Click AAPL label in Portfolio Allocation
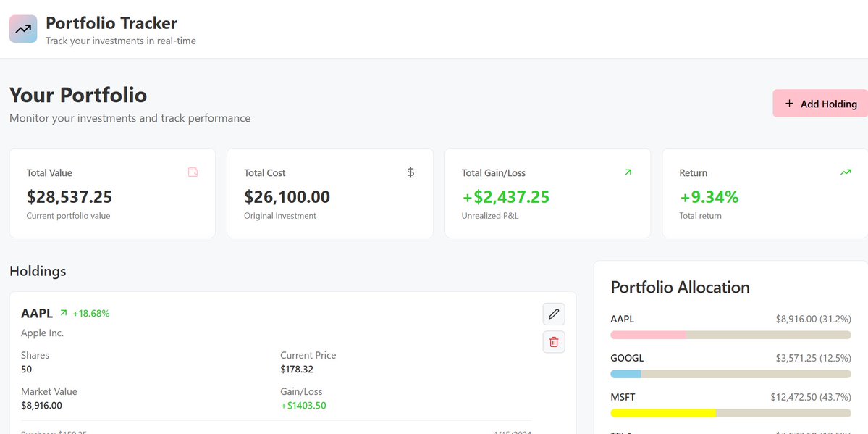 (622, 319)
